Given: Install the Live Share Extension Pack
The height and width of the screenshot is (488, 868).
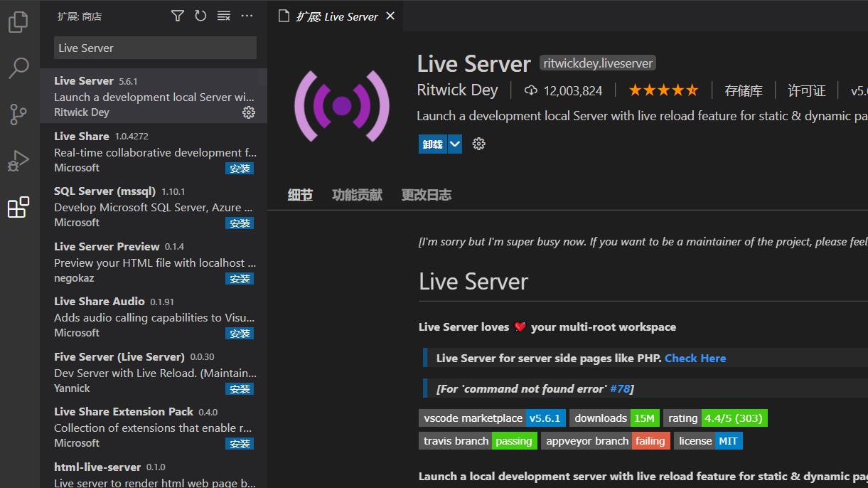Looking at the screenshot, I should coord(240,444).
